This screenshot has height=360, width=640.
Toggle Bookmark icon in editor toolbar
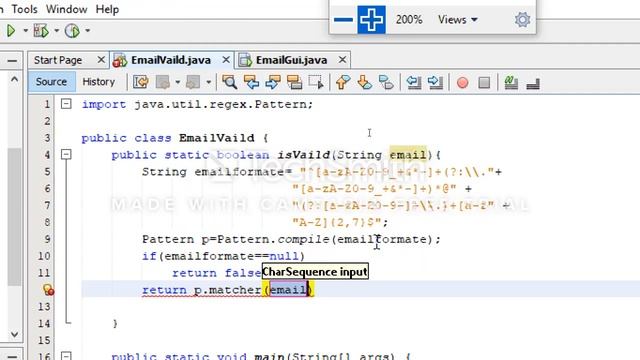[386, 82]
